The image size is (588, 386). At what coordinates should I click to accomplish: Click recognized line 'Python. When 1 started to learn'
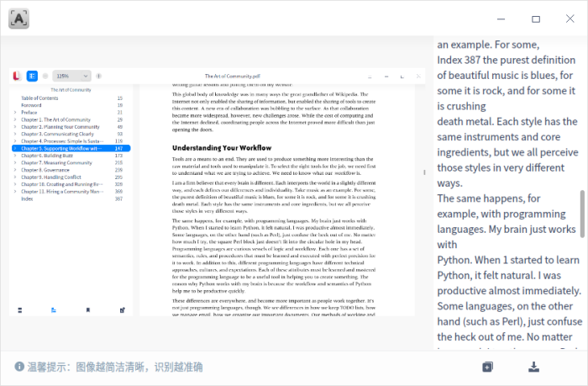[x=508, y=260]
